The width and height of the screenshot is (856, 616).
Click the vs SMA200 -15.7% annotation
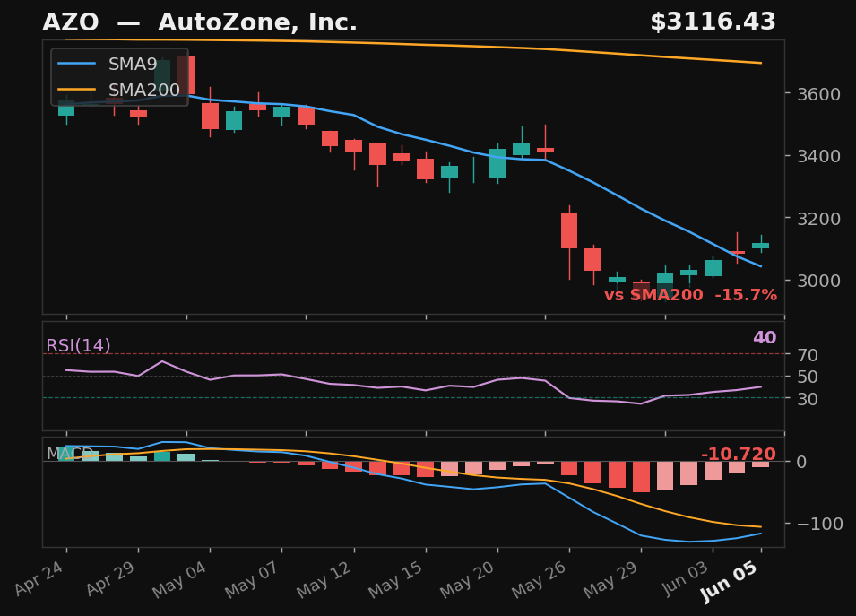(690, 295)
